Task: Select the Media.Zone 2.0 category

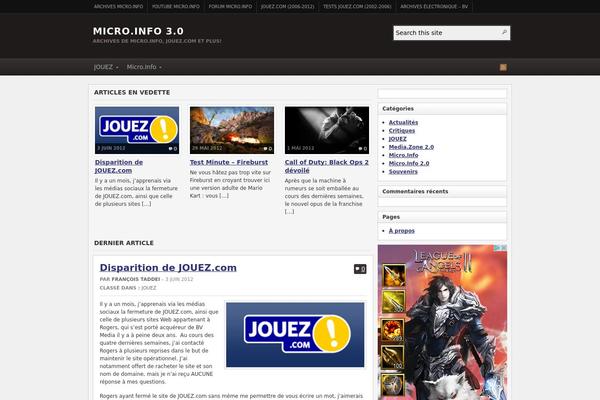Action: 411,147
